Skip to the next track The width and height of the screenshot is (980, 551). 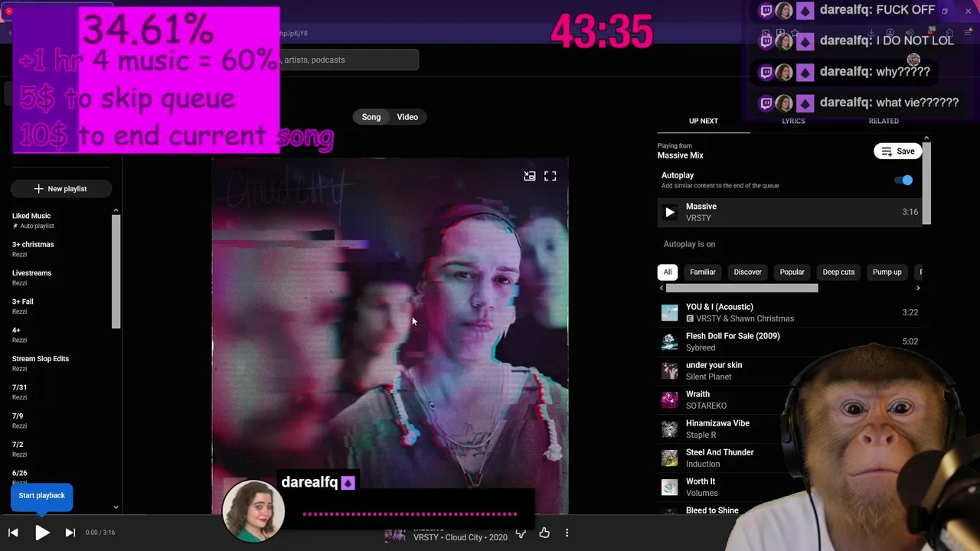(x=70, y=533)
